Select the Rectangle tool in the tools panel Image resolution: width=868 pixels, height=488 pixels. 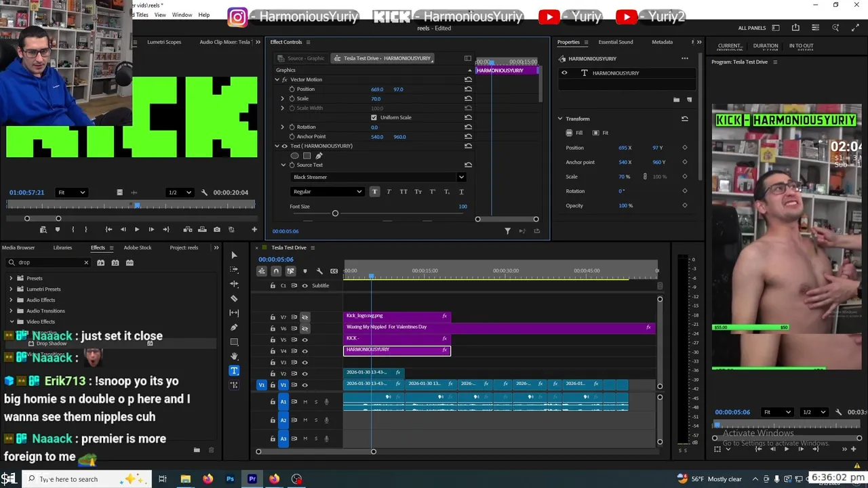point(234,342)
